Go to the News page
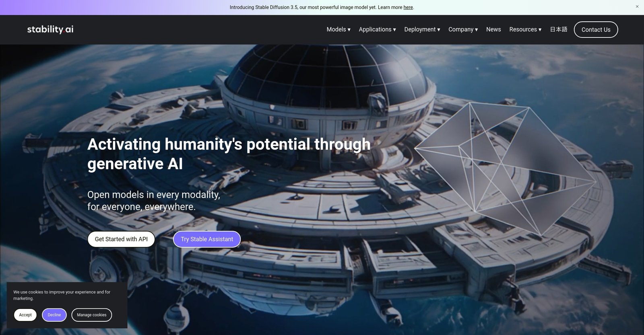The height and width of the screenshot is (335, 644). point(493,29)
